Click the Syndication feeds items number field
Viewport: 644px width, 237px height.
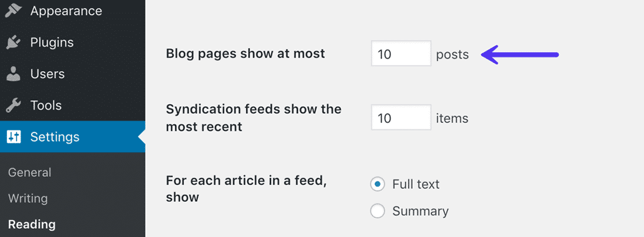point(401,118)
